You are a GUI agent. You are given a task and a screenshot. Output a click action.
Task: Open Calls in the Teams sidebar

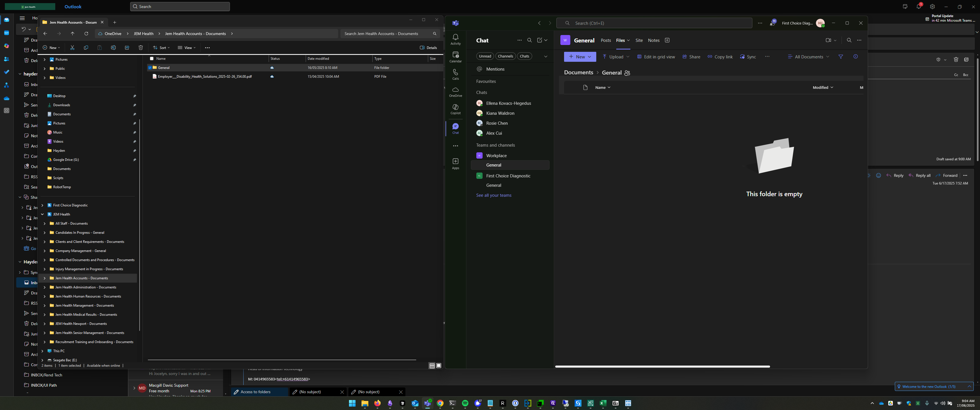pos(455,75)
